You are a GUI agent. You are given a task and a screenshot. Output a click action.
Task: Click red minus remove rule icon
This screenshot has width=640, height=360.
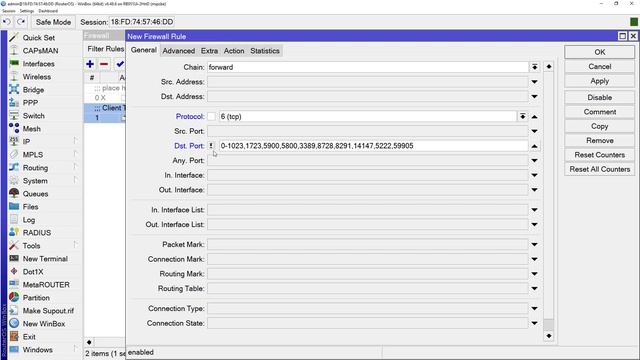104,64
